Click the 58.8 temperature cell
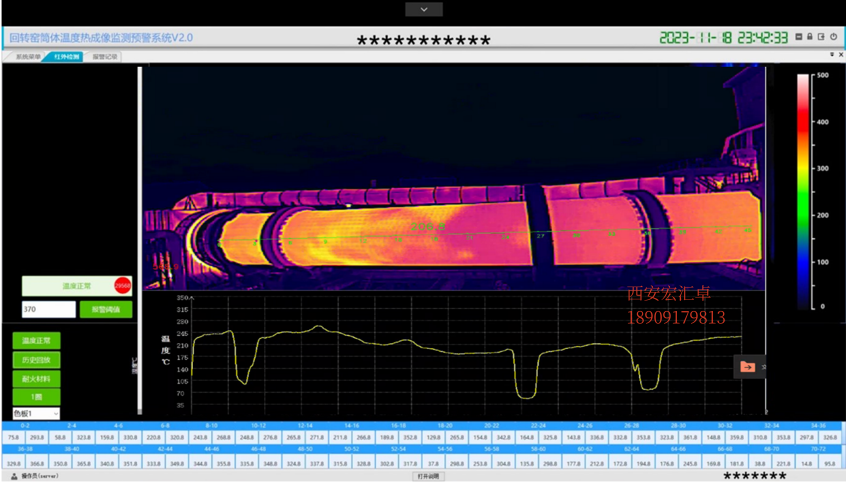Screen dimensions: 846x483 pyautogui.click(x=60, y=438)
